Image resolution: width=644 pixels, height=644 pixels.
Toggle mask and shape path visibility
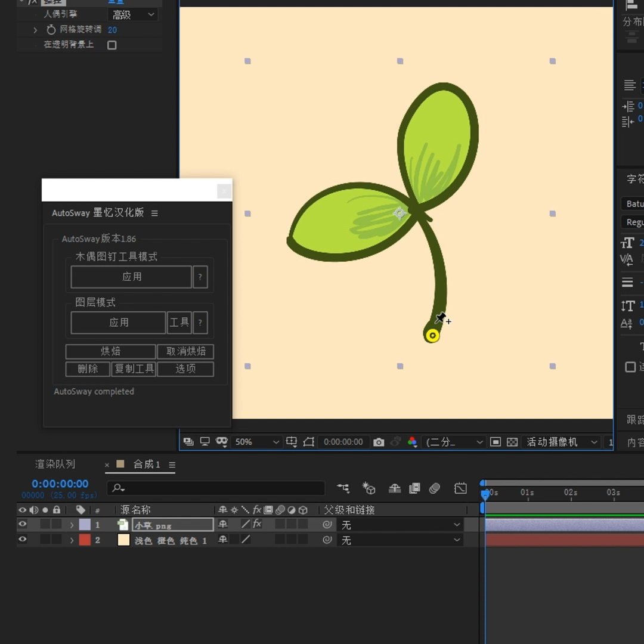coord(308,442)
